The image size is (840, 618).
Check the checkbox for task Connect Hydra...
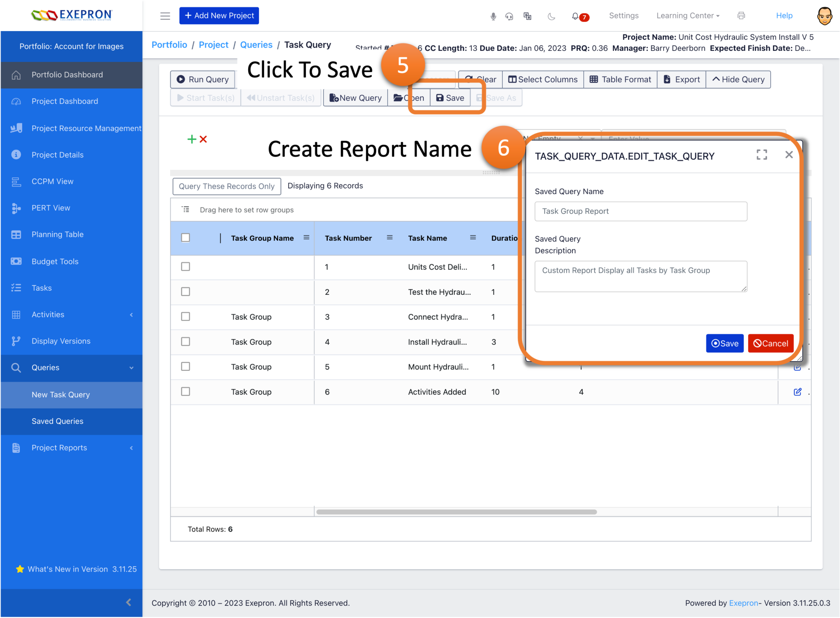(x=185, y=316)
